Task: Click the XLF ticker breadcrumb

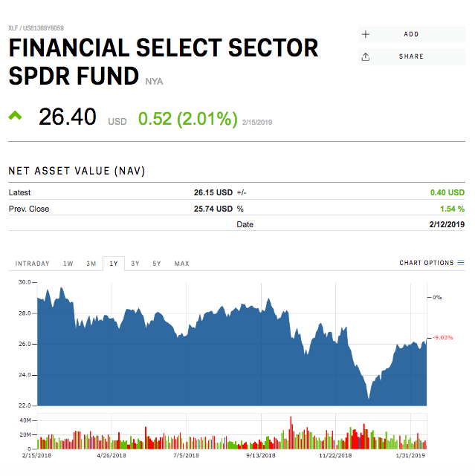Action: pyautogui.click(x=13, y=28)
